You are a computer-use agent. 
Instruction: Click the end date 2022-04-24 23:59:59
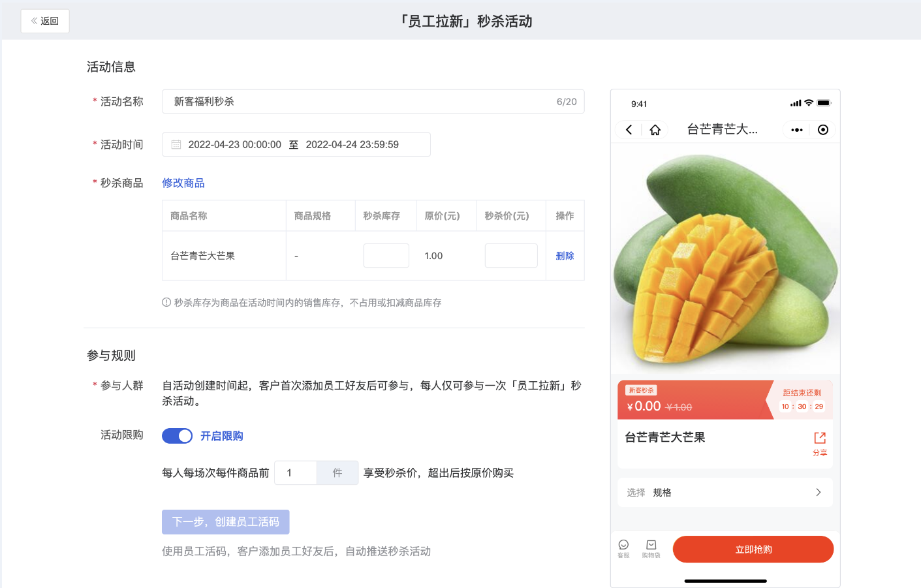click(x=352, y=145)
